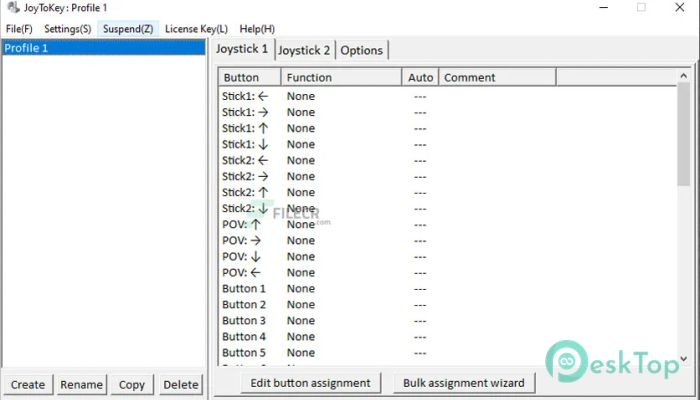The image size is (700, 400).
Task: Select the Button 3 row
Action: point(448,321)
